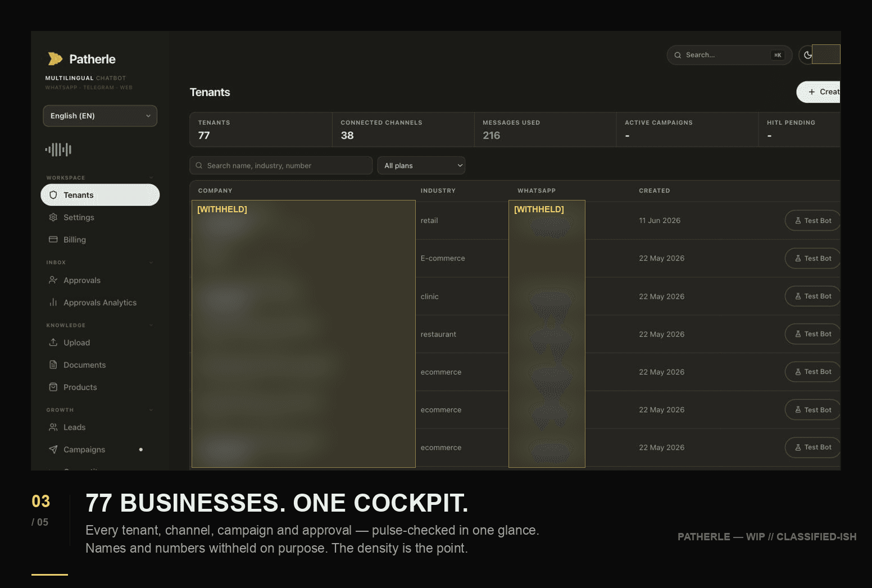The width and height of the screenshot is (872, 588).
Task: Click the Create button
Action: (819, 92)
